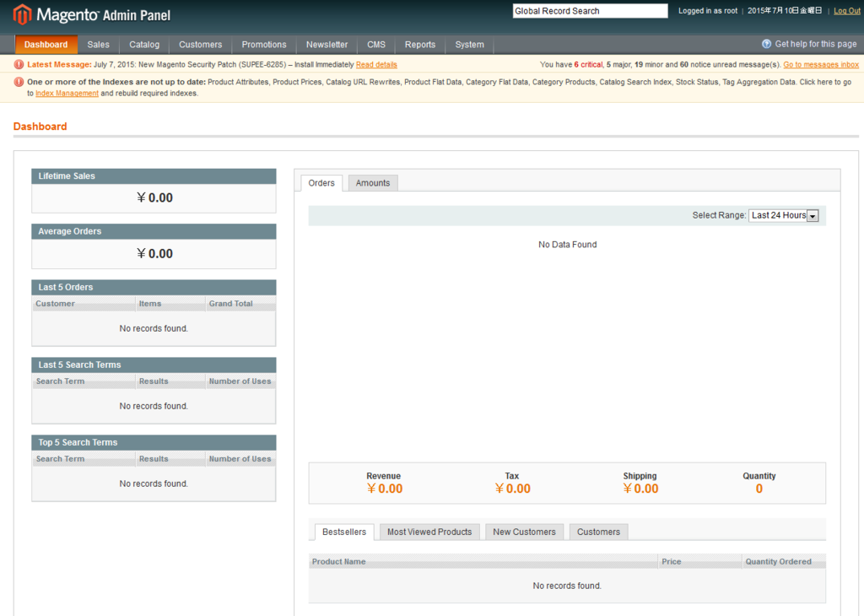
Task: Open the Promotions menu
Action: (264, 45)
